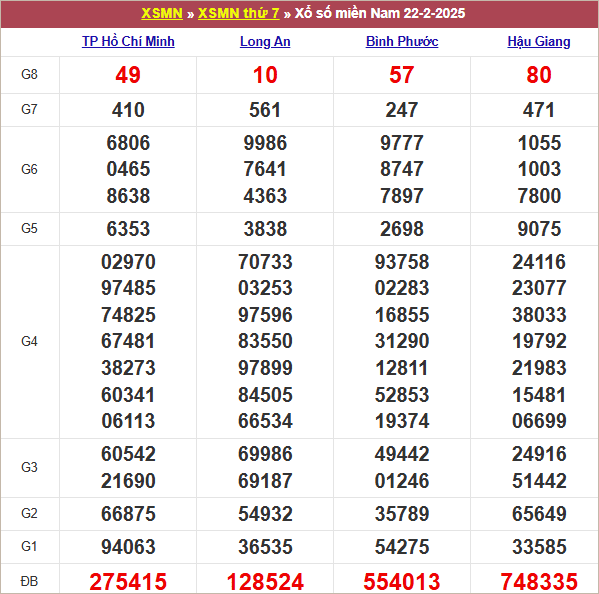
Task: Click G5 number 6353
Action: coord(128,229)
